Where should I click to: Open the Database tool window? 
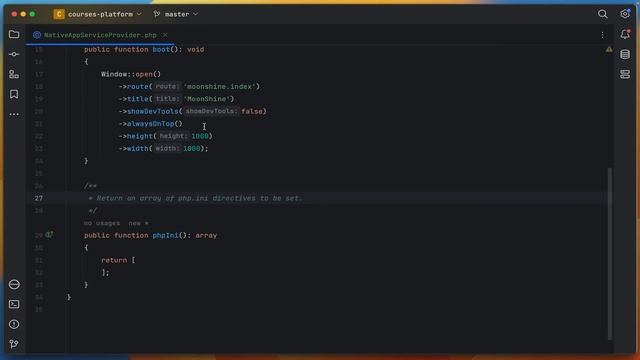coord(625,54)
